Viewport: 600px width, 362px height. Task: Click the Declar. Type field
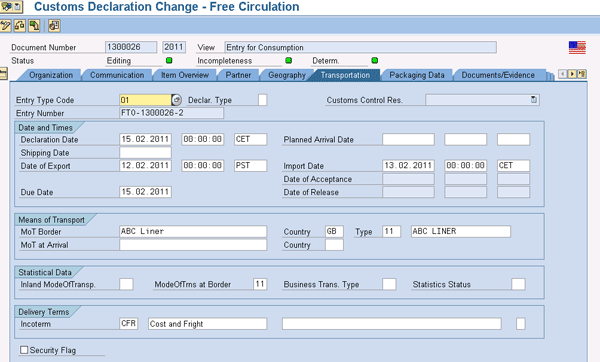262,100
